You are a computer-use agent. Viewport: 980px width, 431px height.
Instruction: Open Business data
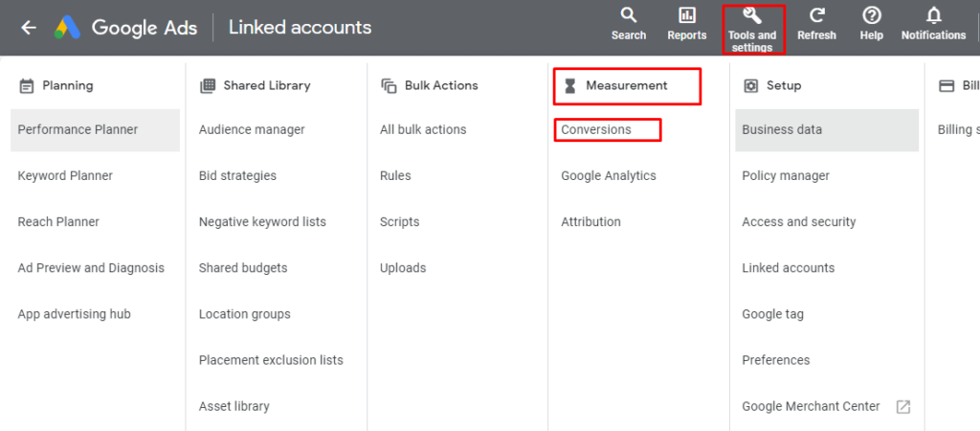click(x=827, y=130)
